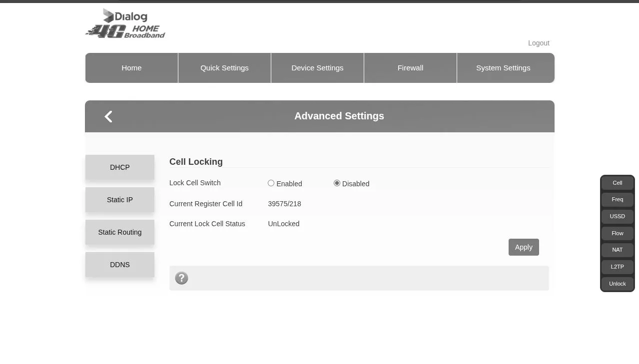Go to Quick Settings tab

(224, 68)
